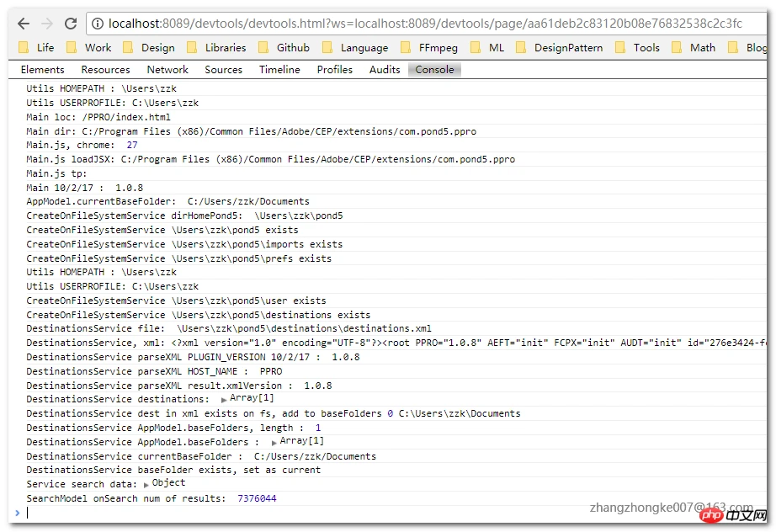The width and height of the screenshot is (776, 532).
Task: Click the 'pond5\prefs exists' log line
Action: pos(178,258)
